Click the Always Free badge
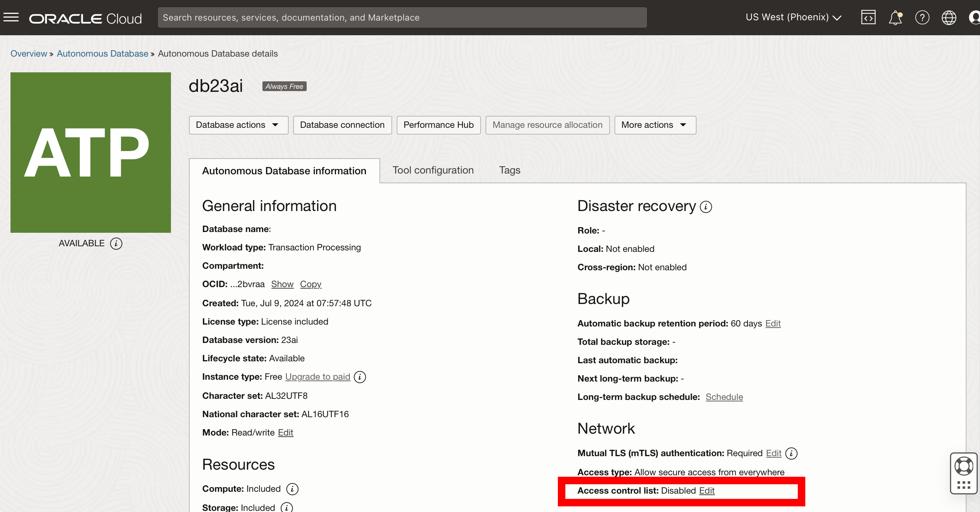Viewport: 980px width, 512px height. coord(284,86)
